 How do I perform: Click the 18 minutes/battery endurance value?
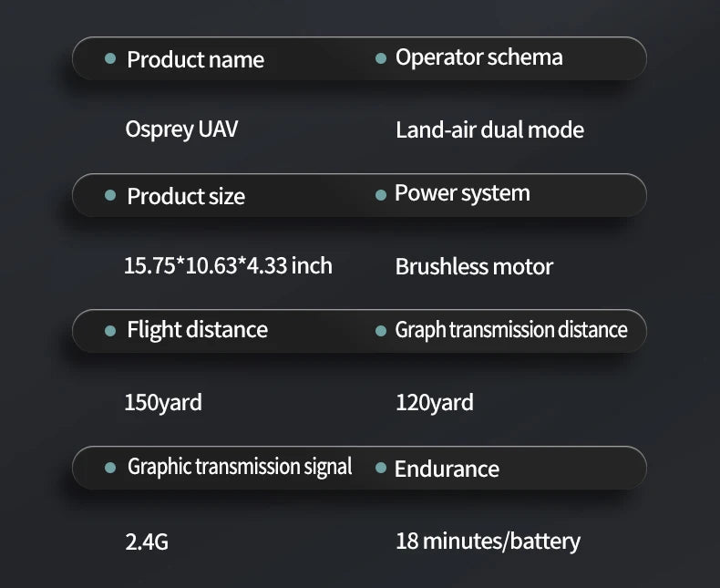coord(488,541)
